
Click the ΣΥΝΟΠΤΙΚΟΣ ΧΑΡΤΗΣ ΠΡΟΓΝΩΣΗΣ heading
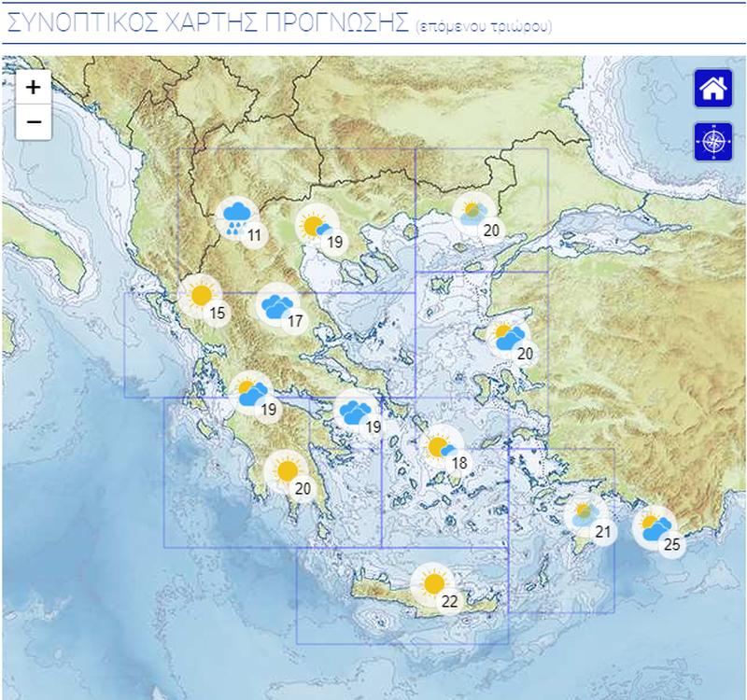208,21
